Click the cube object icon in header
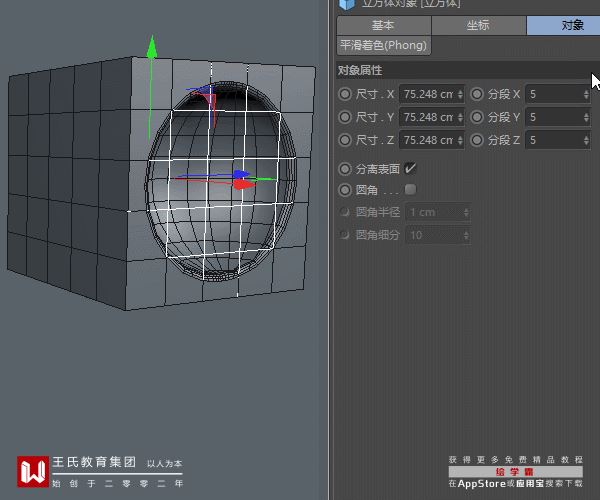600x500 pixels. click(347, 4)
